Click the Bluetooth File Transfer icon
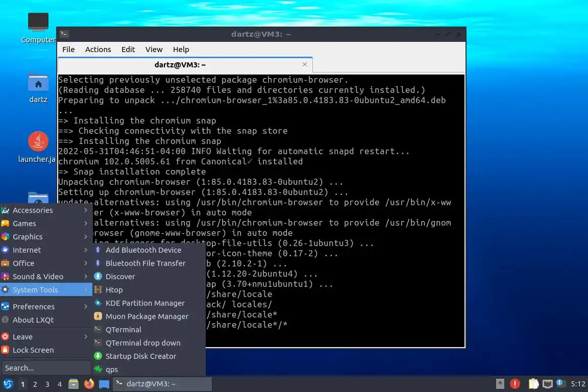This screenshot has height=392, width=588. [x=98, y=263]
